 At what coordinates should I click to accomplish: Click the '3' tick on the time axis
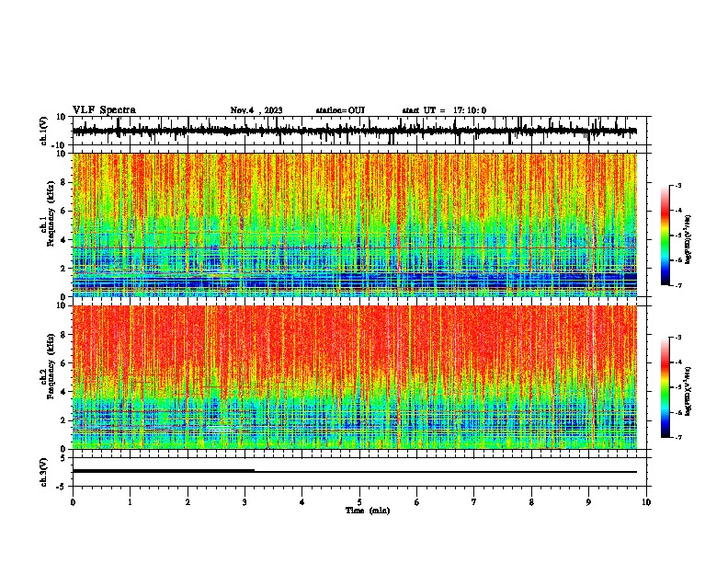click(x=245, y=502)
